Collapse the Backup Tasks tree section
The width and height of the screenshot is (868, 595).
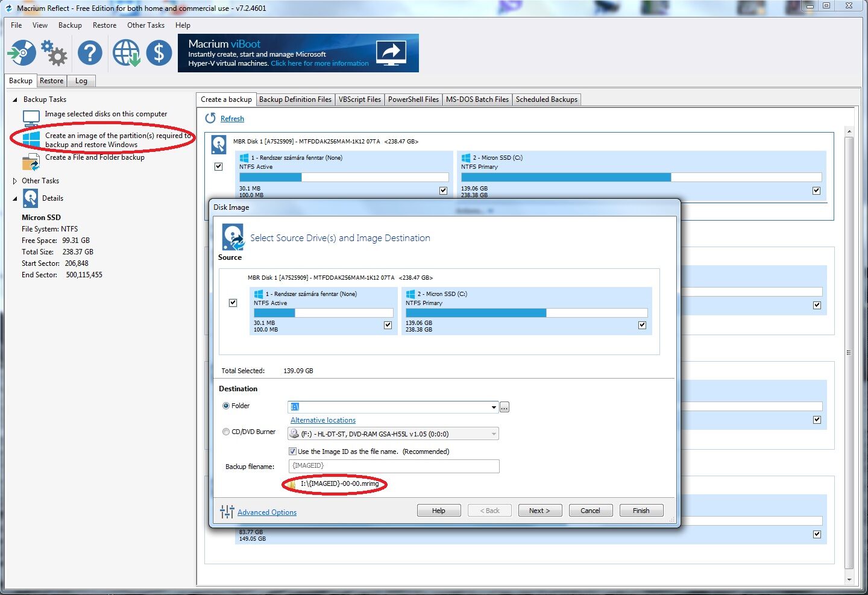[15, 99]
